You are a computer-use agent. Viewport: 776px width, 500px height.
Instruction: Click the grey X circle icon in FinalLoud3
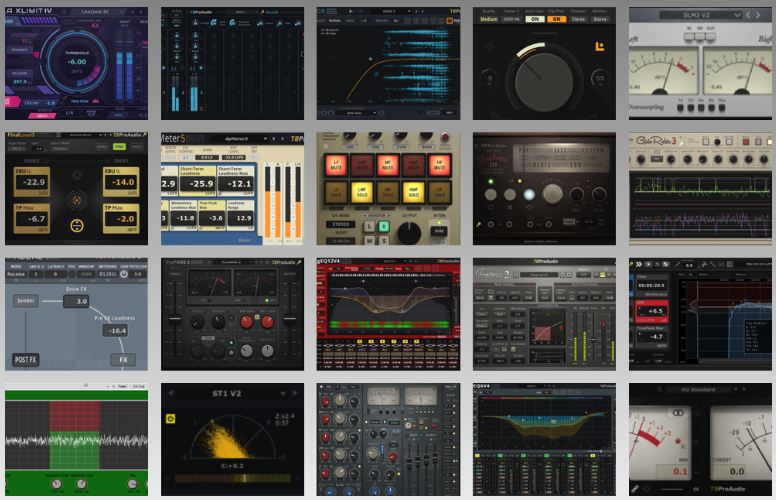point(77,175)
